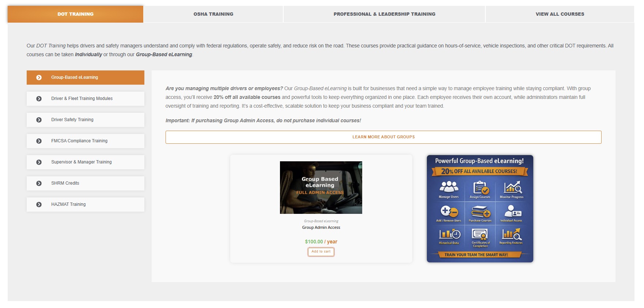Open the Group Based eLearning product thumbnail
Screen dimensions: 644x308
pyautogui.click(x=321, y=188)
